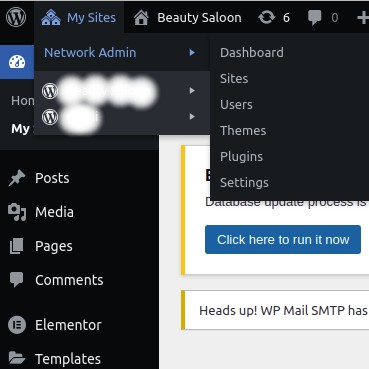The image size is (369, 369).
Task: Open Network Admin Dashboard
Action: pyautogui.click(x=252, y=53)
